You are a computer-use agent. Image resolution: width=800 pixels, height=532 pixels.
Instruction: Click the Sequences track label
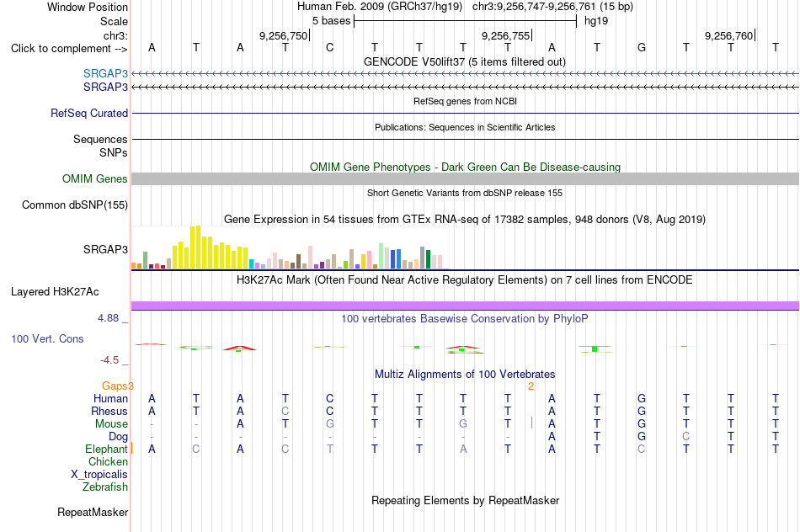[x=100, y=139]
